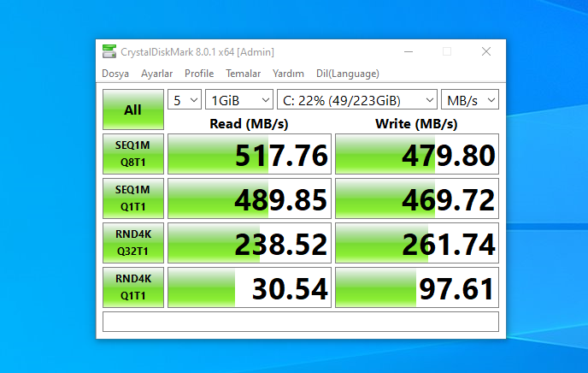The image size is (588, 373).
Task: Click the CrystalDiskMark title bar app icon
Action: coord(109,51)
